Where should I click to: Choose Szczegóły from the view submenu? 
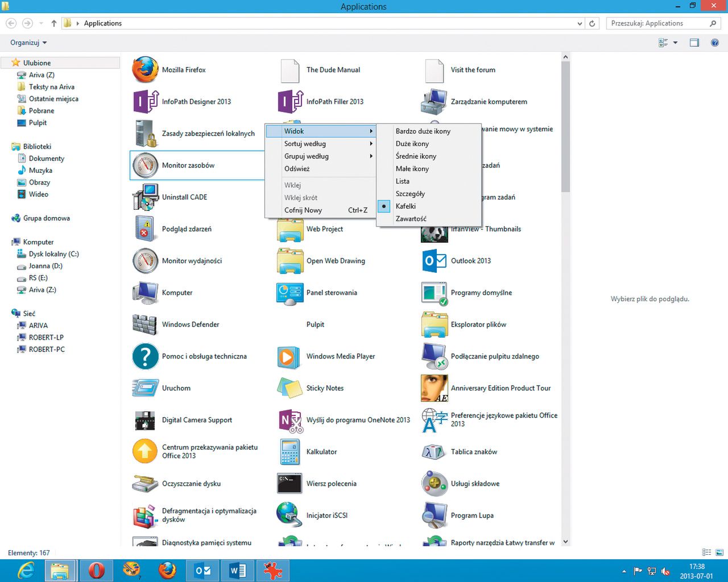click(410, 194)
